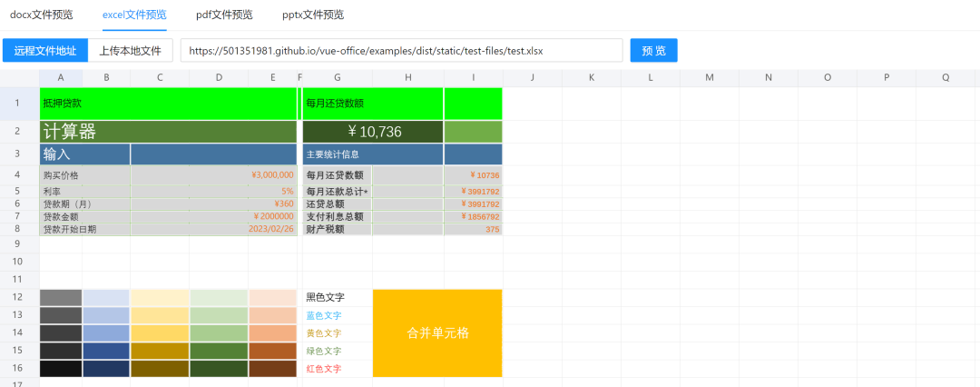This screenshot has height=387, width=980.
Task: Click the light blue swatch in row 13
Action: click(x=106, y=315)
